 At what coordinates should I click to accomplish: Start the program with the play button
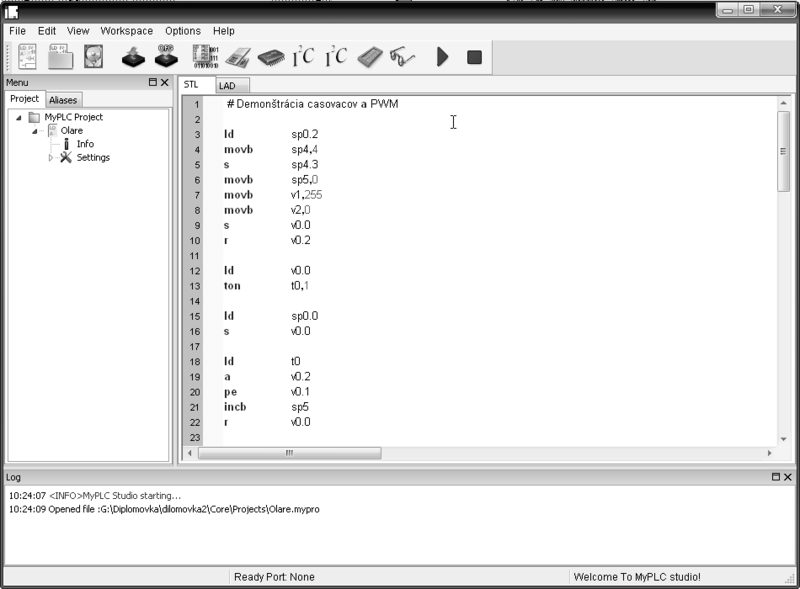(x=442, y=57)
